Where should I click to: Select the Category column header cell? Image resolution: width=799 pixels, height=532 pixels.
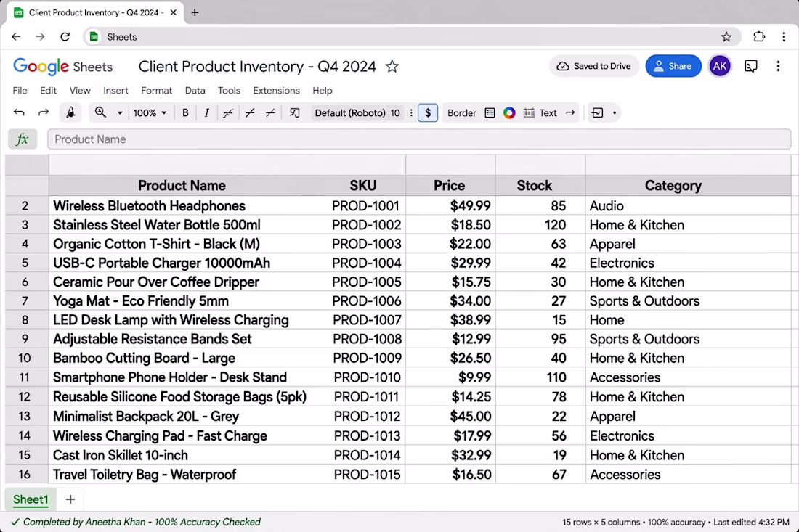point(688,185)
